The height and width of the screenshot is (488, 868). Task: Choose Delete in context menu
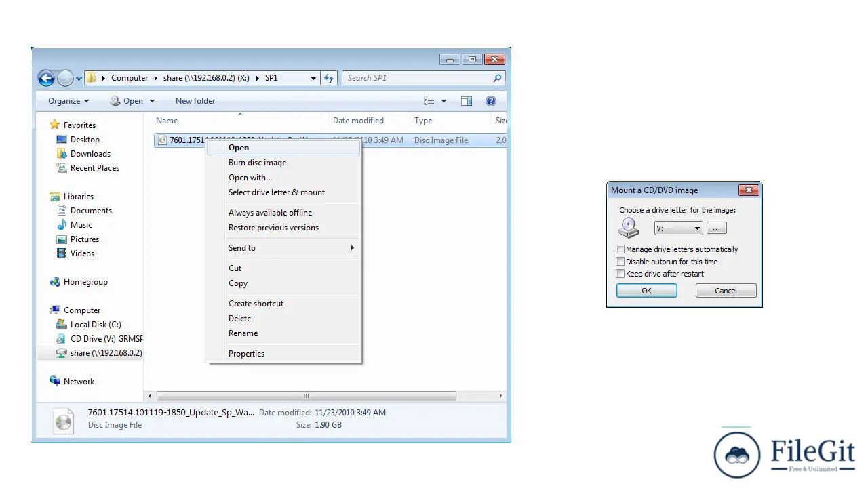click(284, 319)
